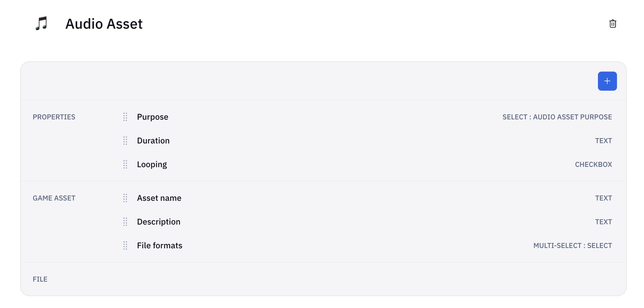Grab the Purpose row drag handle
The image size is (644, 308).
[x=125, y=117]
